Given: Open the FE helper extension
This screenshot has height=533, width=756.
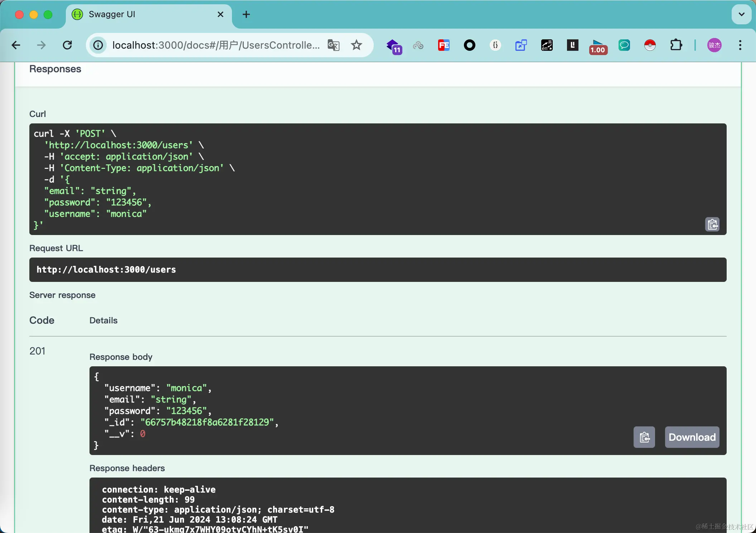Looking at the screenshot, I should pyautogui.click(x=444, y=45).
